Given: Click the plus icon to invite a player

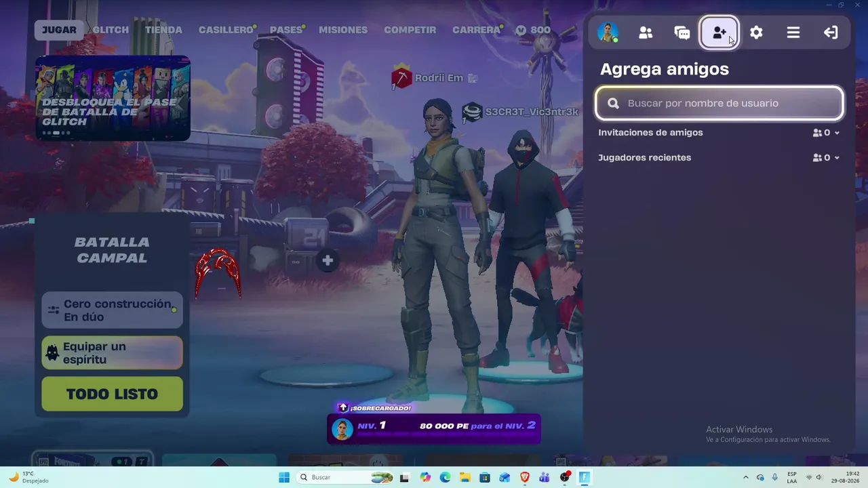Looking at the screenshot, I should [328, 260].
